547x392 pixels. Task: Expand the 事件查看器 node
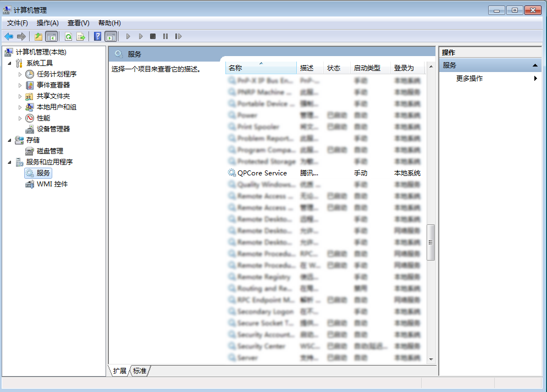point(20,85)
